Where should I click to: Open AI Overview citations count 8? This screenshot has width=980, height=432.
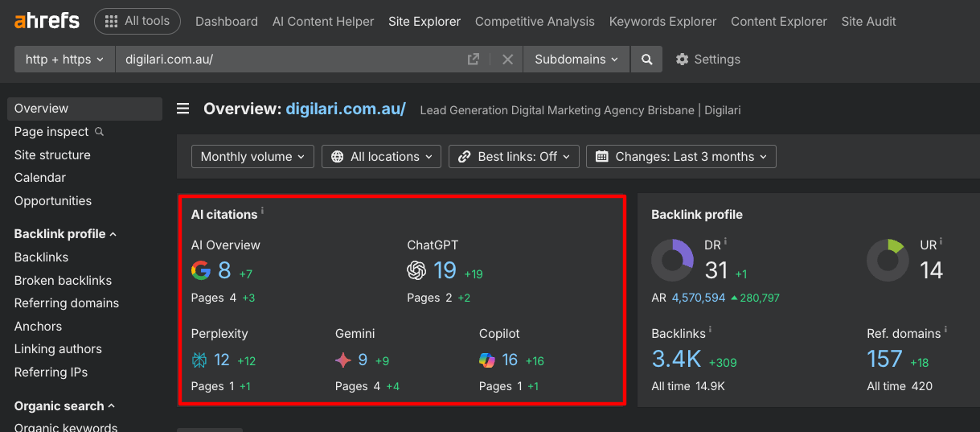224,270
